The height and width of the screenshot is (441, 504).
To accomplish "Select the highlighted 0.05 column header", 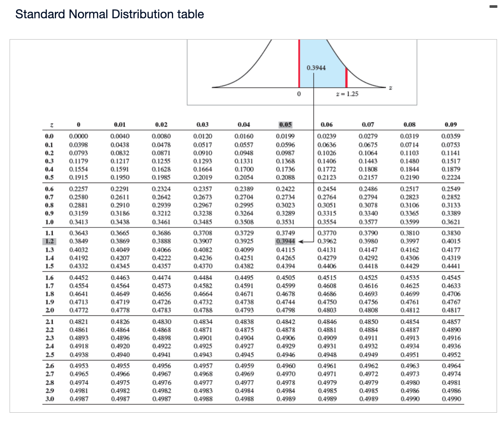I will tap(285, 125).
